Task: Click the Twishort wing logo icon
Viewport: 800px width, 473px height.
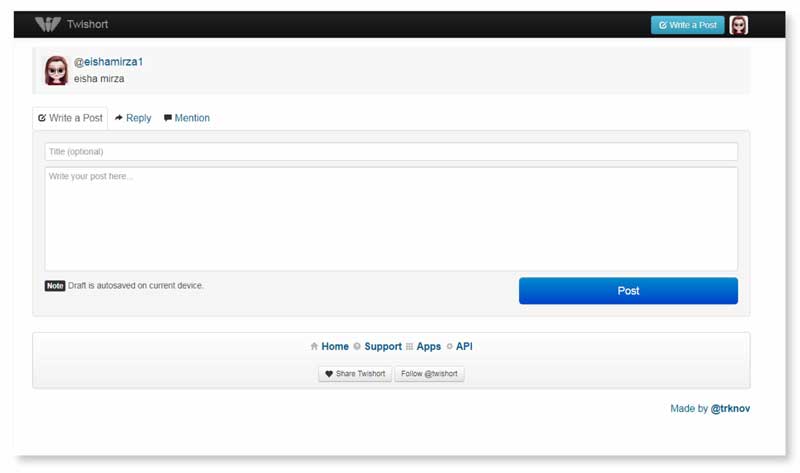Action: tap(47, 25)
